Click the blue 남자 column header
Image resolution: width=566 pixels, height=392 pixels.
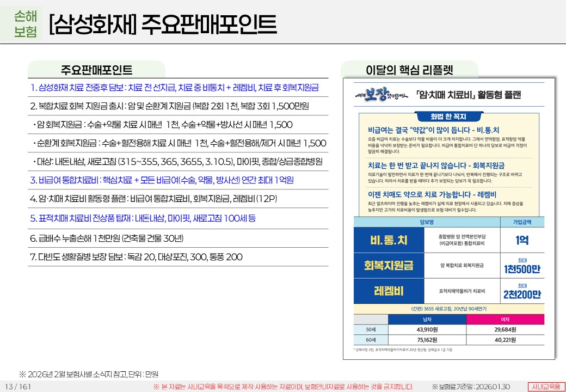[x=427, y=319]
